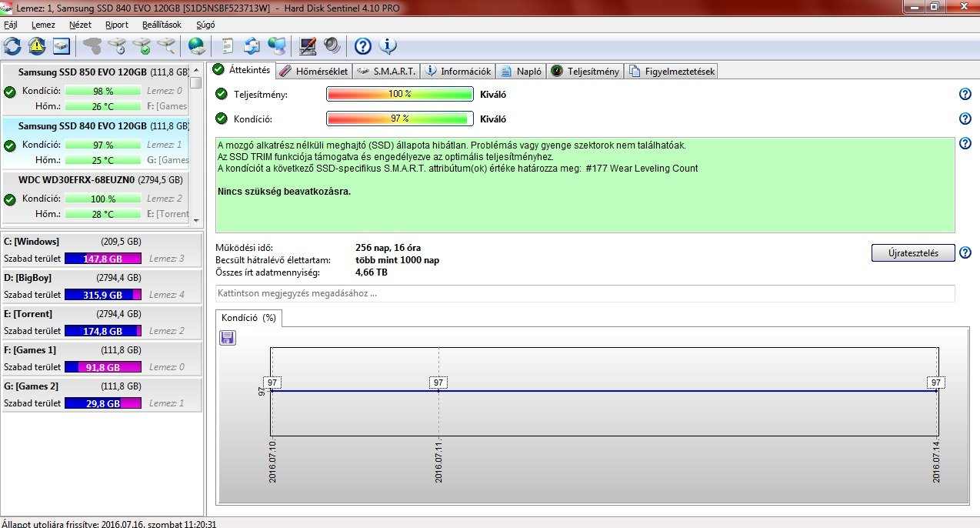Click the warning alert toolbar icon
Viewport: 980px width, 528px height.
(x=37, y=45)
